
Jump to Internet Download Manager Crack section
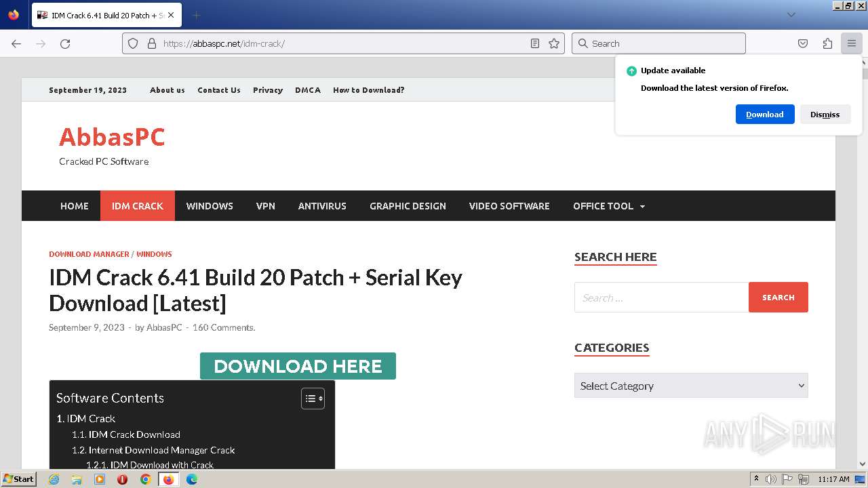[x=154, y=450]
